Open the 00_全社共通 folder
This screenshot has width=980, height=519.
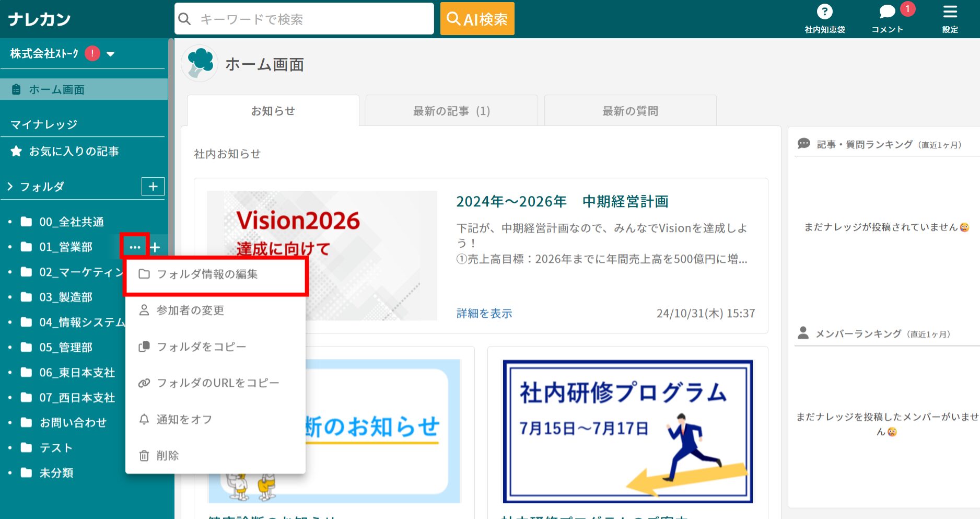[72, 222]
